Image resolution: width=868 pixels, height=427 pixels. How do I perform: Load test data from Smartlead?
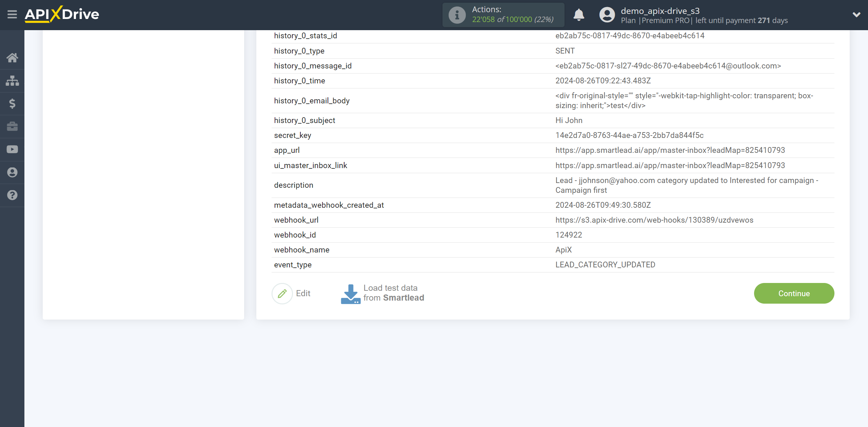pyautogui.click(x=394, y=293)
